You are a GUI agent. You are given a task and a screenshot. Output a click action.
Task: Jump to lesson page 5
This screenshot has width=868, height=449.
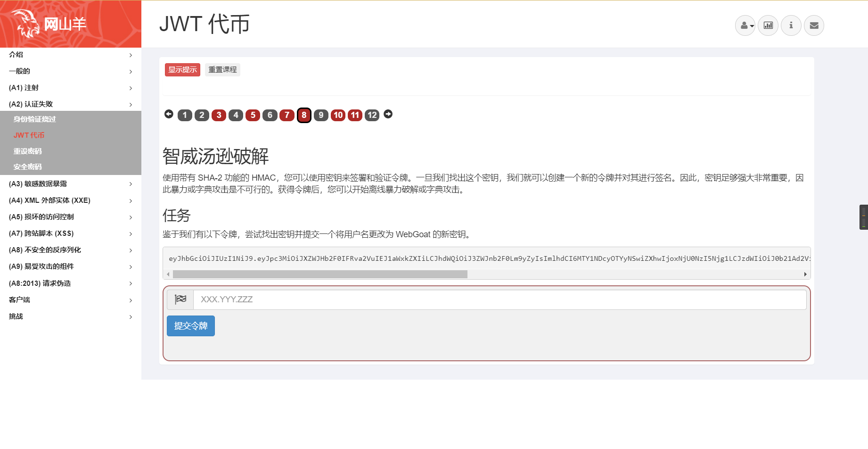(253, 115)
